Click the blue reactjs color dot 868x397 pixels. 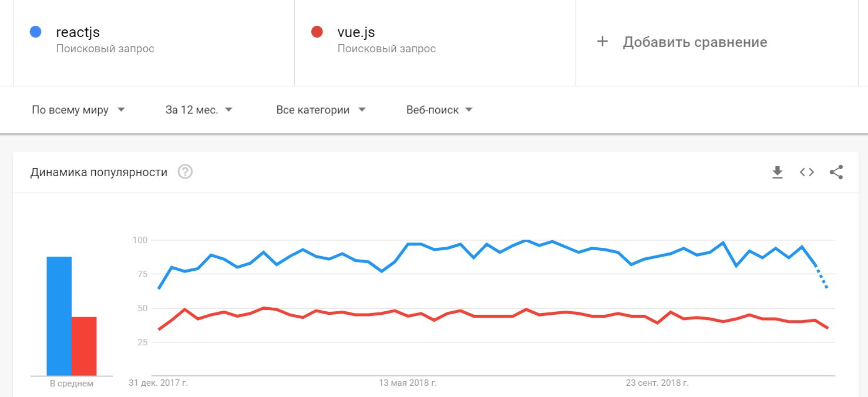click(35, 32)
